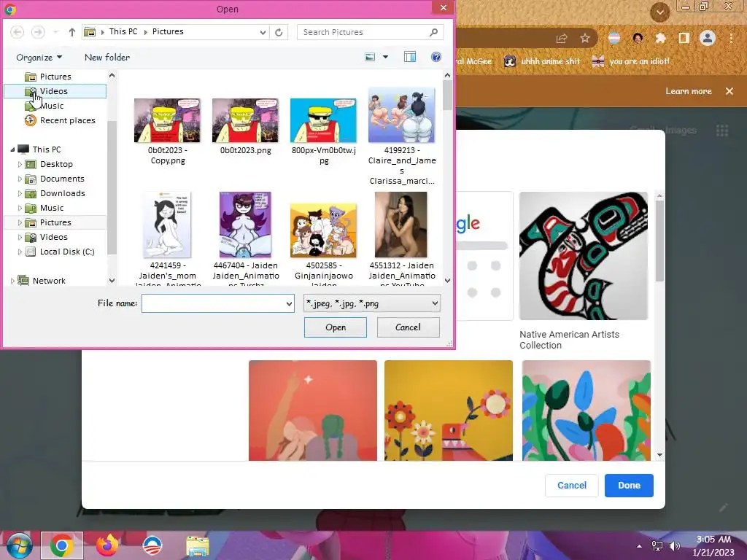Viewport: 747px width, 560px height.
Task: Switch to Chrome on the taskbar
Action: coord(62,545)
